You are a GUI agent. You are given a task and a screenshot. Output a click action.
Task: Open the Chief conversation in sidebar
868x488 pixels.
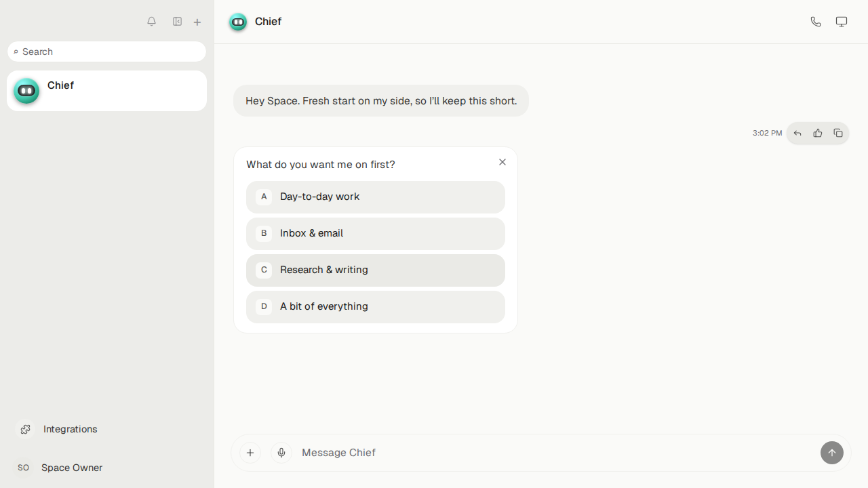tap(106, 91)
